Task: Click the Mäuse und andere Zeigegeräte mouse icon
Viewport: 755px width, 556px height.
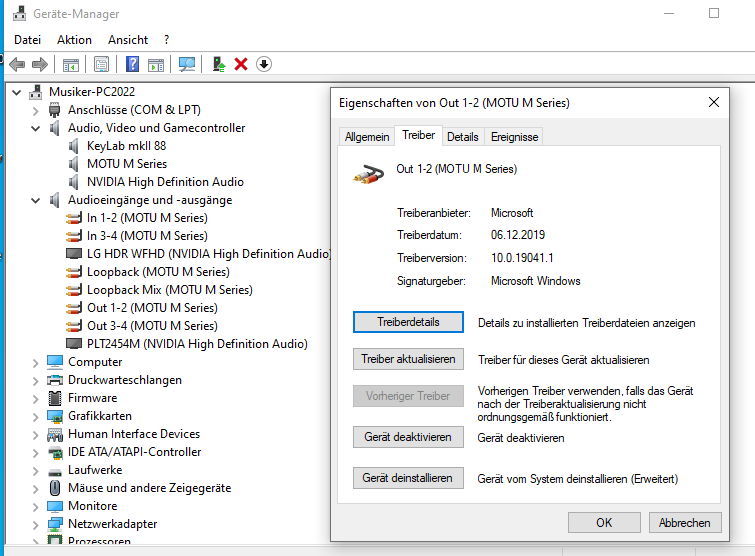Action: click(x=55, y=488)
